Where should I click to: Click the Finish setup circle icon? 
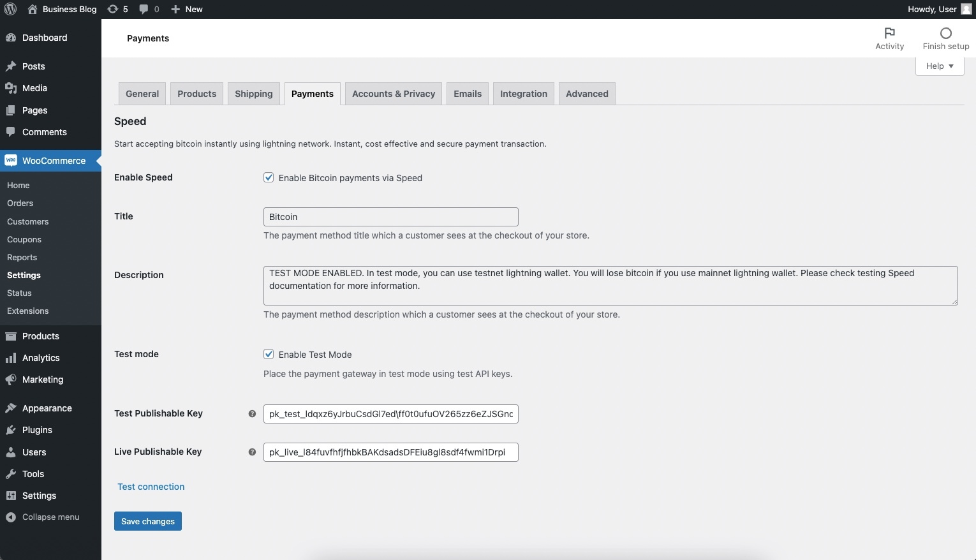946,33
